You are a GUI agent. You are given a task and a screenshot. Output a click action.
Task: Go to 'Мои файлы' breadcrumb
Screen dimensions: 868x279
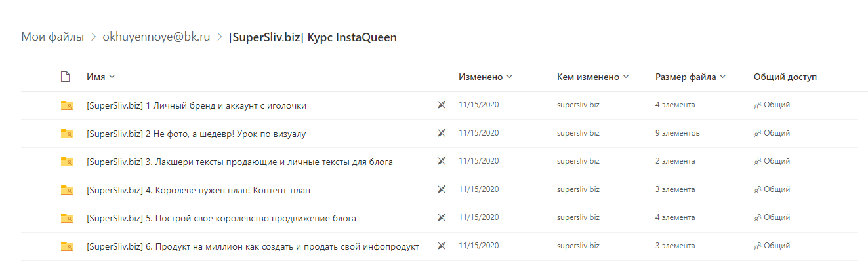[52, 37]
